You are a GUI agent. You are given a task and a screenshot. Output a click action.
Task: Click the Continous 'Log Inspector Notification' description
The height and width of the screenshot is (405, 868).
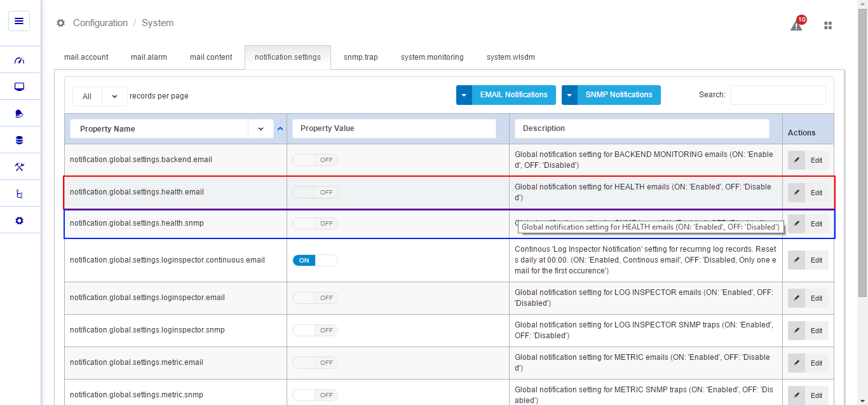coord(646,260)
